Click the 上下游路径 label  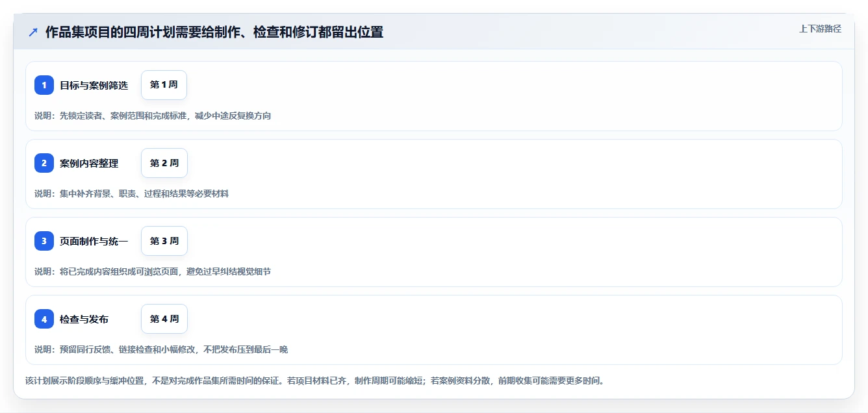tap(820, 29)
